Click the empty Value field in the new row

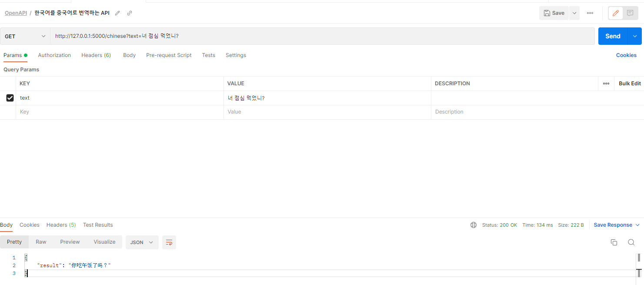coord(327,112)
